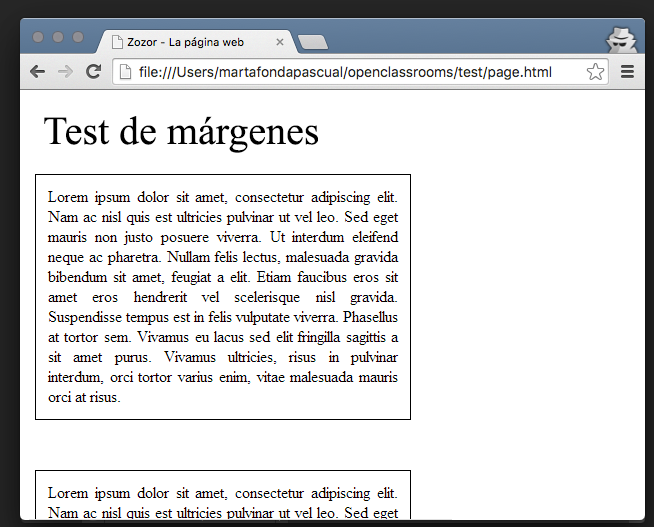Go back with the browser back arrow
This screenshot has height=527, width=654.
click(x=38, y=72)
